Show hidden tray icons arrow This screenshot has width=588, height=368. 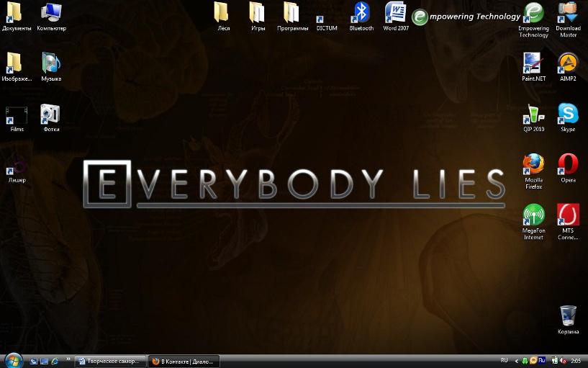516,361
